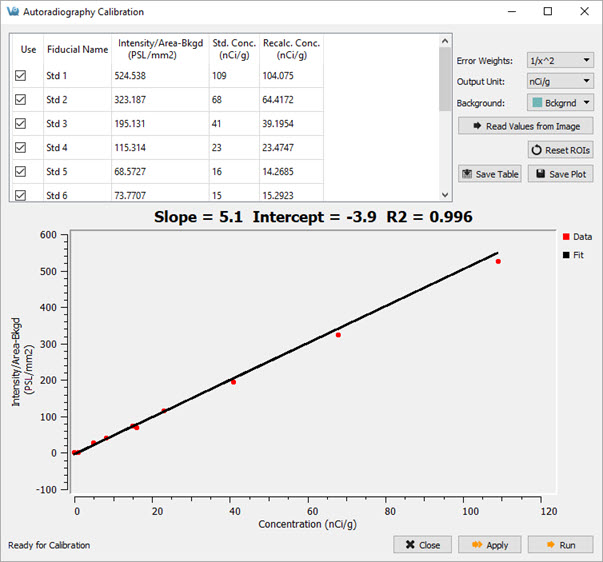603x562 pixels.
Task: Click the Std 2 concentration cell
Action: pos(232,100)
